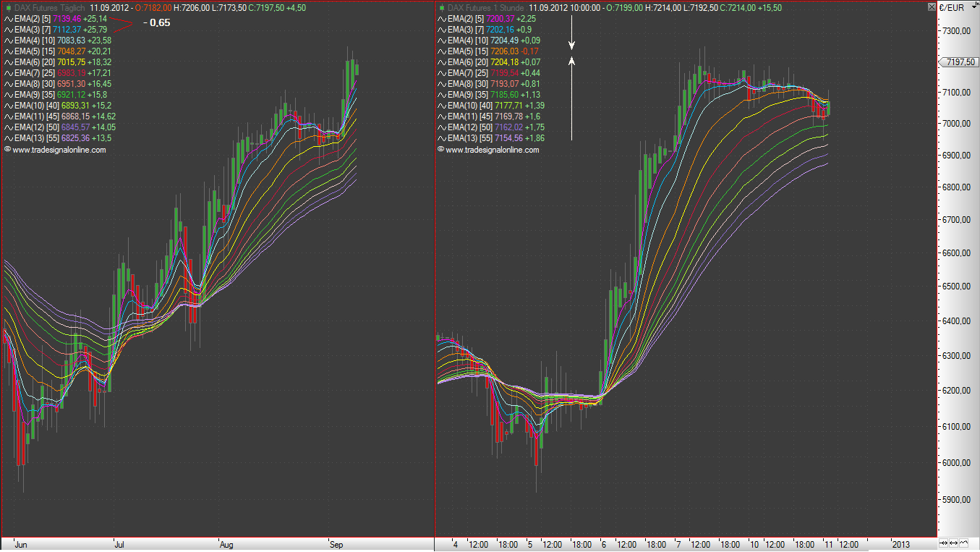Click the Jul label on the time axis

120,544
